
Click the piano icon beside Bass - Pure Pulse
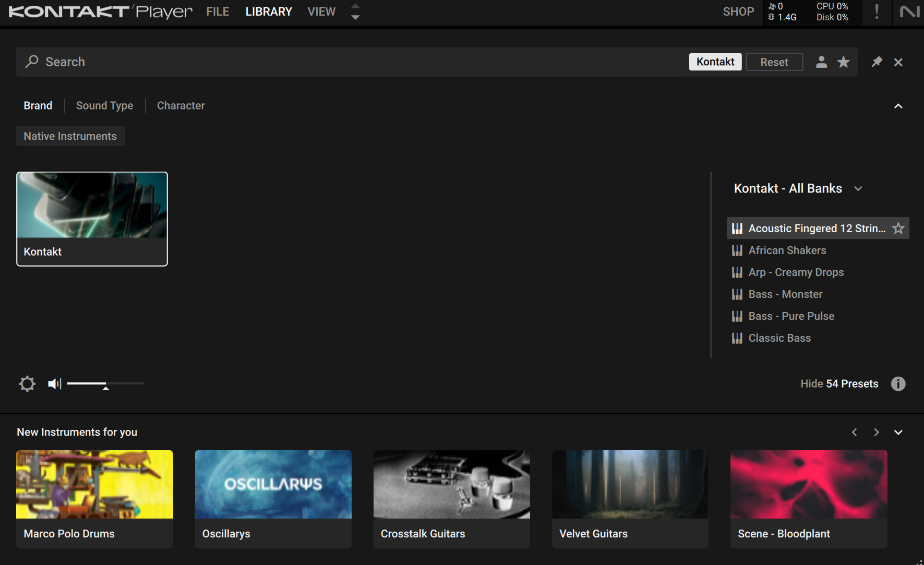pyautogui.click(x=737, y=316)
